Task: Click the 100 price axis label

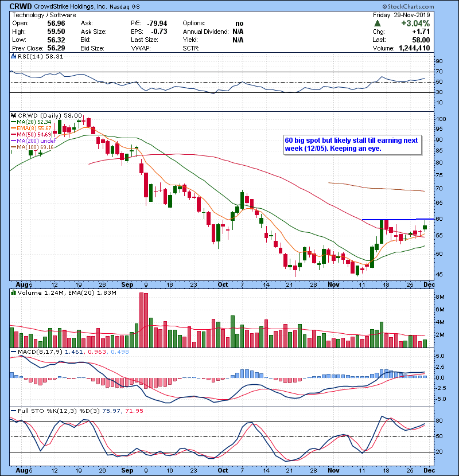Action: [441, 119]
